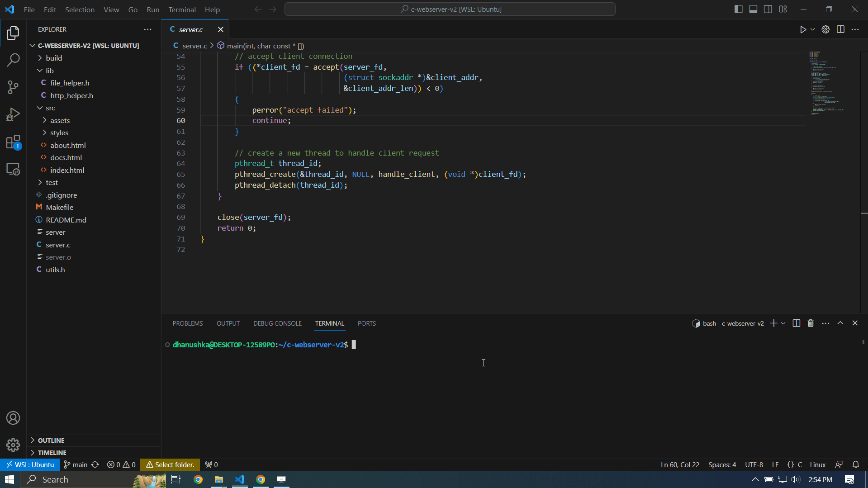Open Task View on taskbar
The width and height of the screenshot is (868, 488).
tap(176, 479)
